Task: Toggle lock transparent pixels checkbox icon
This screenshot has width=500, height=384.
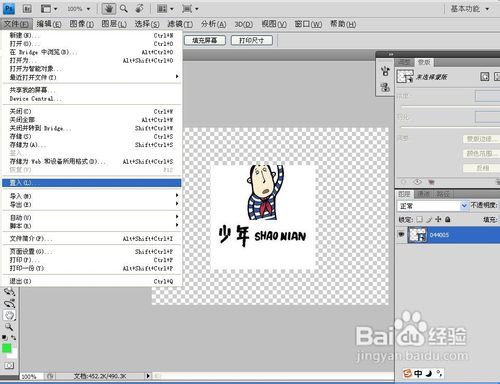Action: click(419, 219)
